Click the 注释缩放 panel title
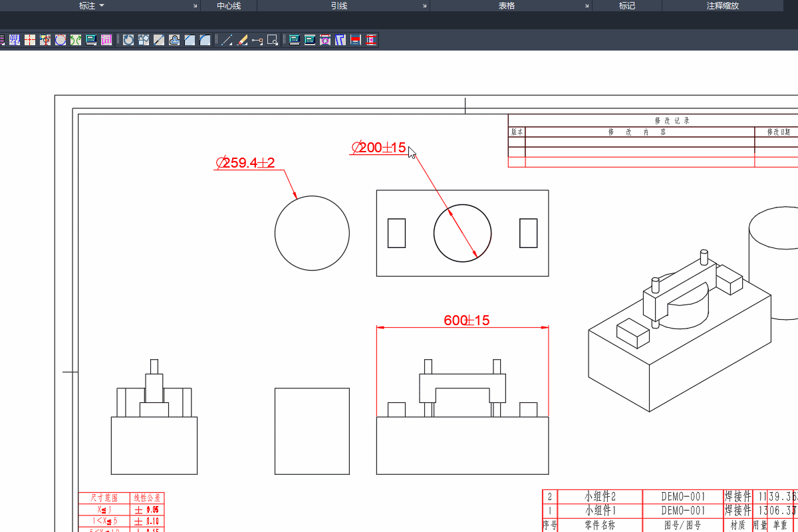Viewport: 798px width, 532px height. click(x=723, y=6)
